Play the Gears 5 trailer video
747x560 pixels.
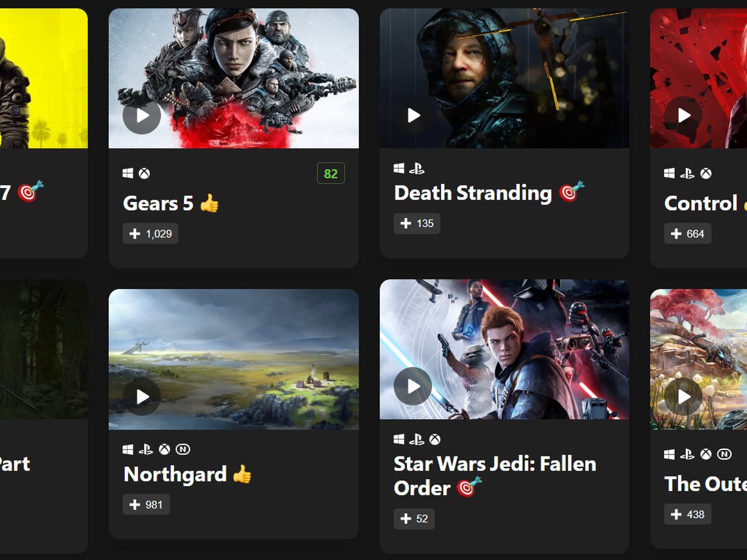(x=142, y=115)
